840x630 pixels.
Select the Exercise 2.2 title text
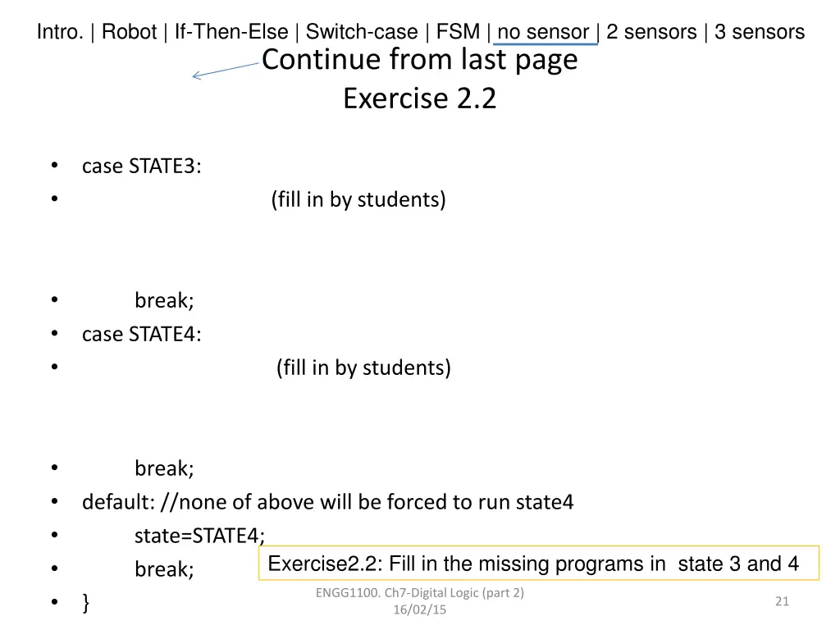(x=419, y=98)
